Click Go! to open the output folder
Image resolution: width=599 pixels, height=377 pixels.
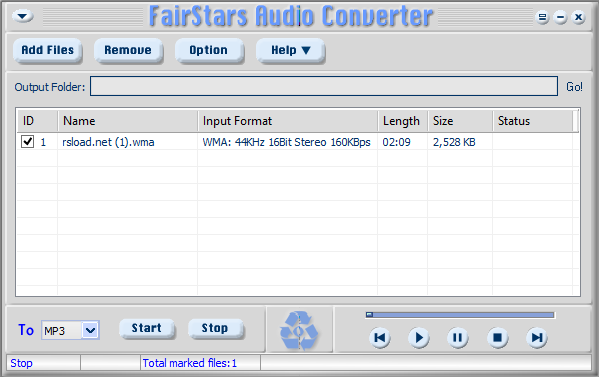(574, 87)
